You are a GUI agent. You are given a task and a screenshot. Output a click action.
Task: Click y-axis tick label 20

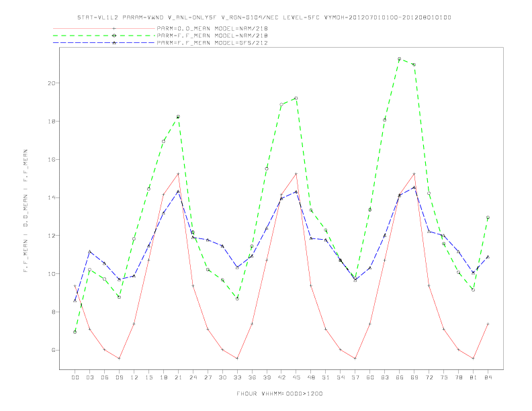pos(51,83)
